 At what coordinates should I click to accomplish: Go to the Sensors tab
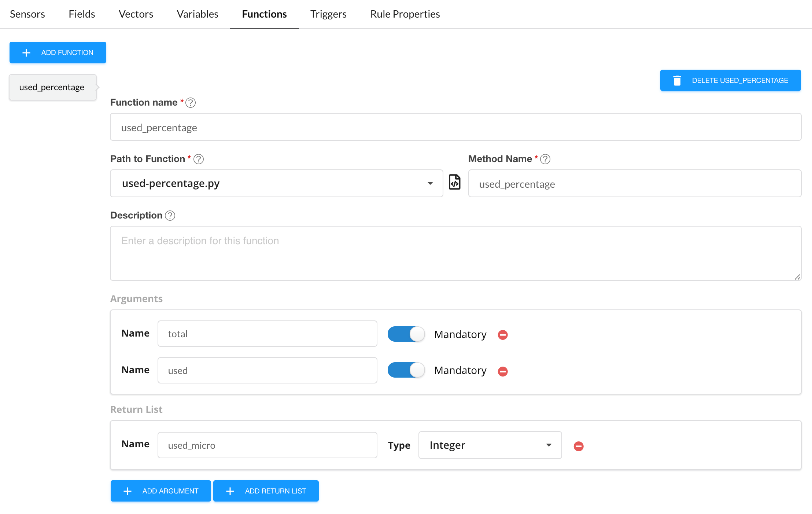[x=27, y=14]
